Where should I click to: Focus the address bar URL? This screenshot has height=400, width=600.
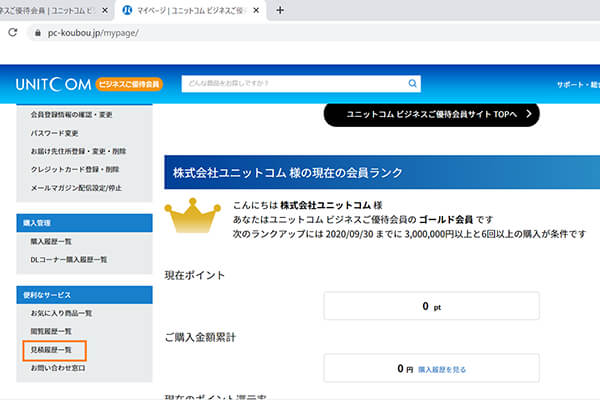(93, 33)
